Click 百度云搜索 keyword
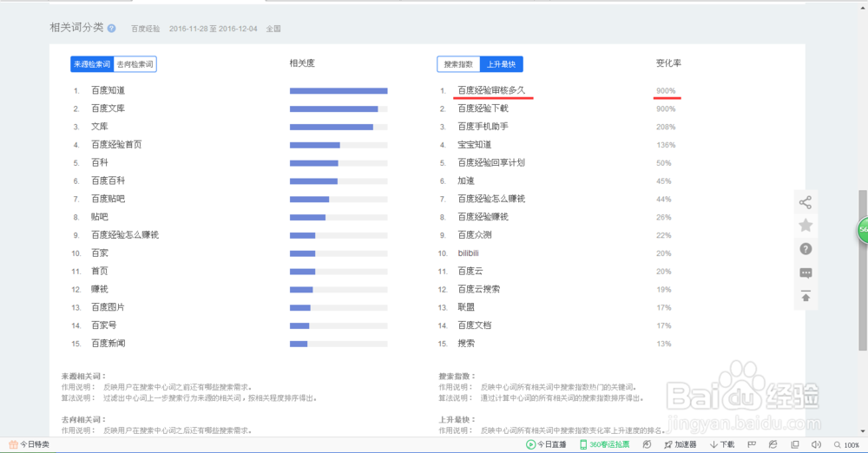This screenshot has height=453, width=868. coord(479,289)
